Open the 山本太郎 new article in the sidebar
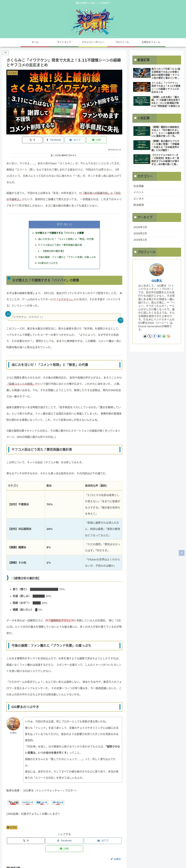This screenshot has height=868, width=186. coord(157,101)
